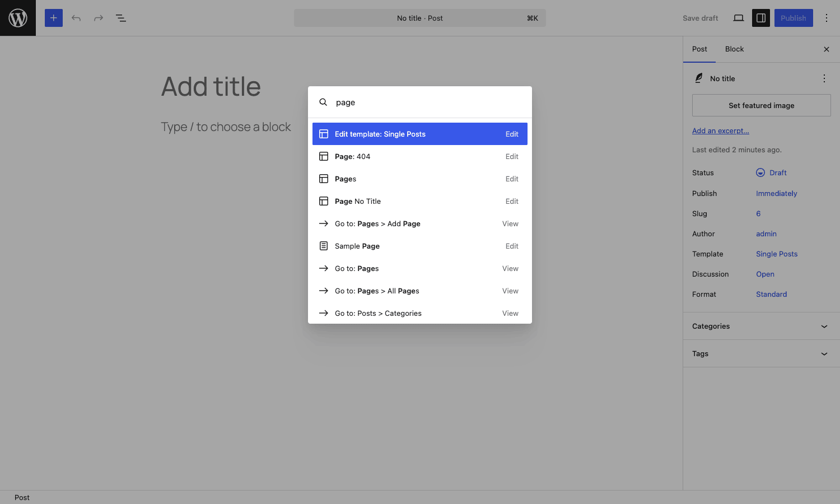Open the Slug value 6

[x=758, y=213]
